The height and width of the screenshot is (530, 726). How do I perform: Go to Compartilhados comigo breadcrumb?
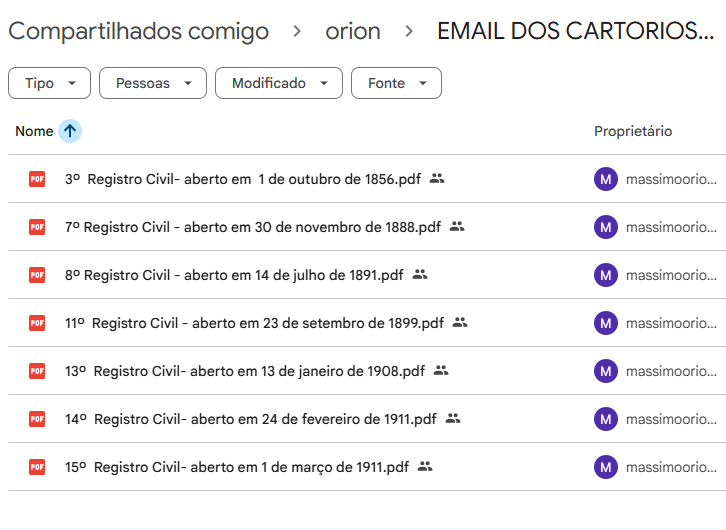click(138, 31)
